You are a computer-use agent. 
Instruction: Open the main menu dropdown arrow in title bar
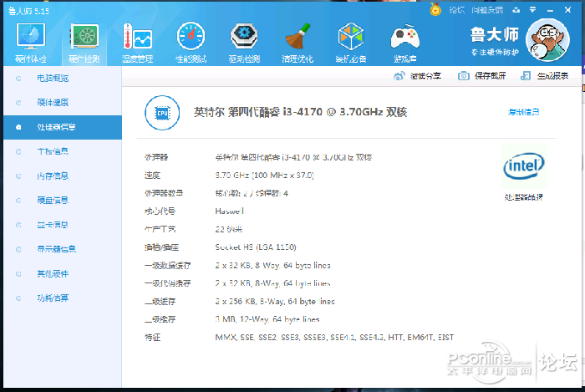pyautogui.click(x=533, y=10)
